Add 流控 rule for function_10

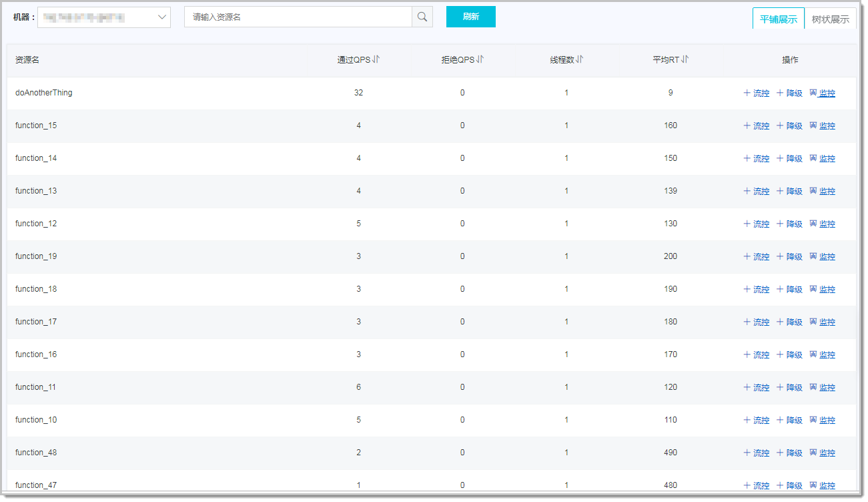(757, 421)
